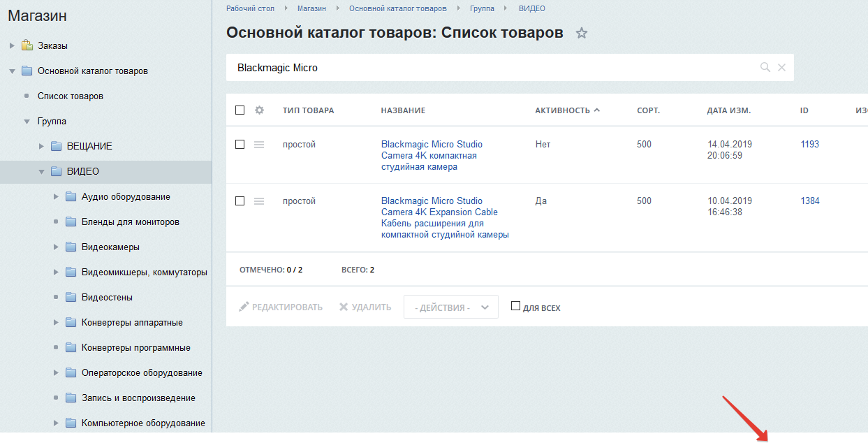Click into the Blackmagic Micro search field

489,68
